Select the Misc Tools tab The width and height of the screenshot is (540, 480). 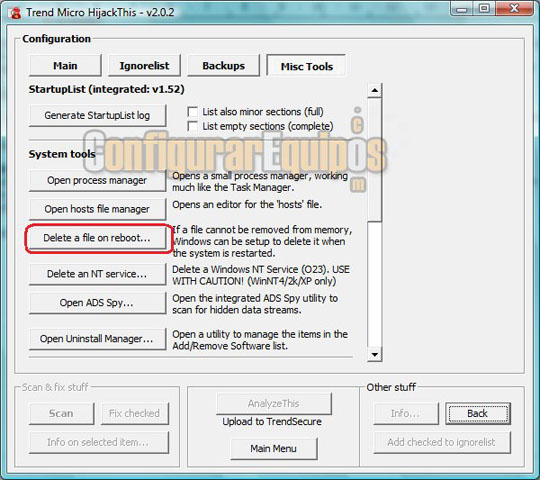tap(307, 66)
